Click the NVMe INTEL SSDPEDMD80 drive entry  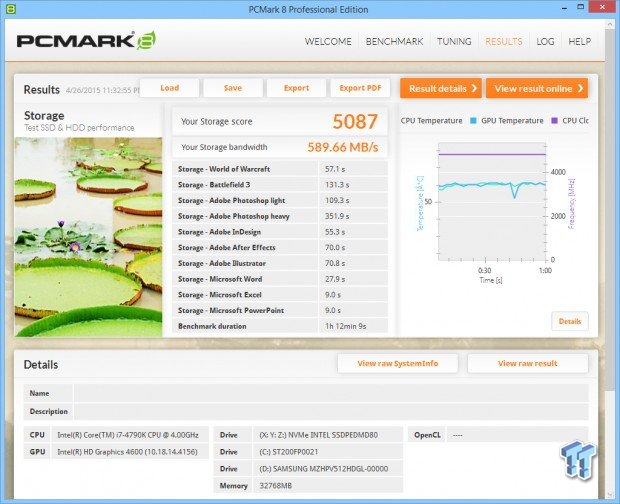point(318,435)
